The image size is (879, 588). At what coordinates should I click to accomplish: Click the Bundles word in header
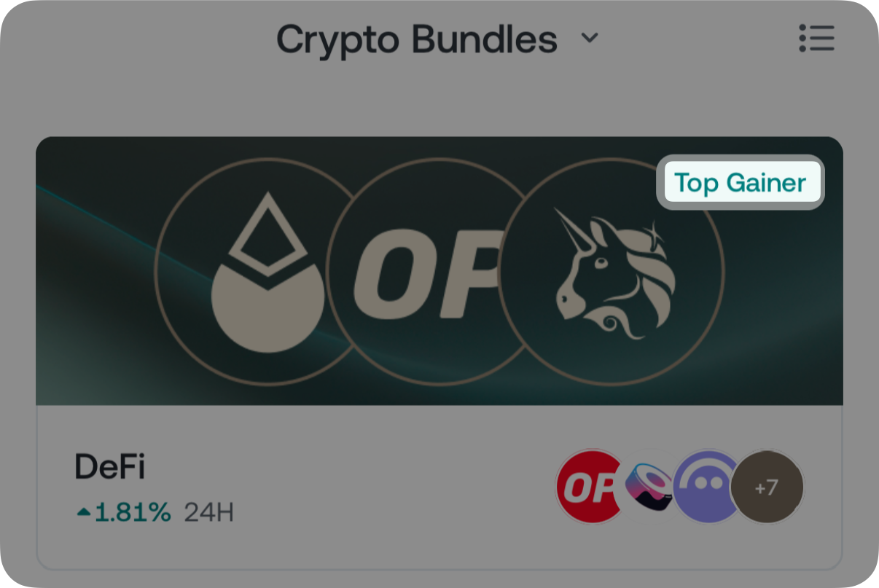[485, 39]
